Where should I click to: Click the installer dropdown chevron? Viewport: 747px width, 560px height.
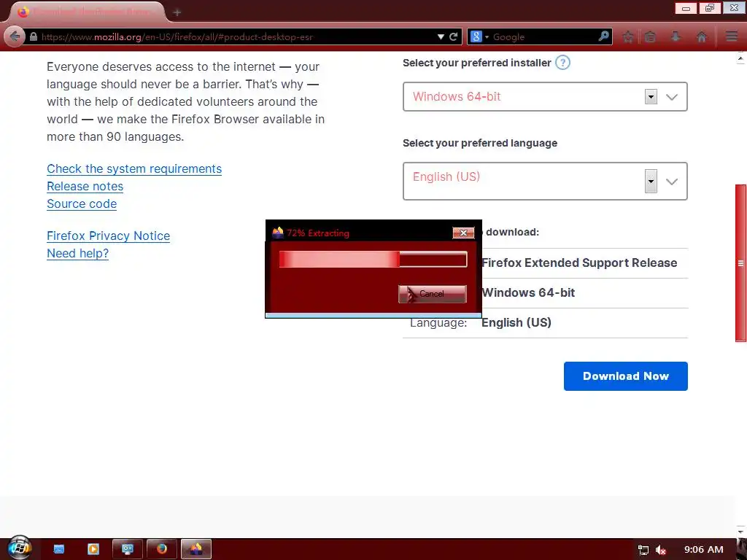click(672, 97)
